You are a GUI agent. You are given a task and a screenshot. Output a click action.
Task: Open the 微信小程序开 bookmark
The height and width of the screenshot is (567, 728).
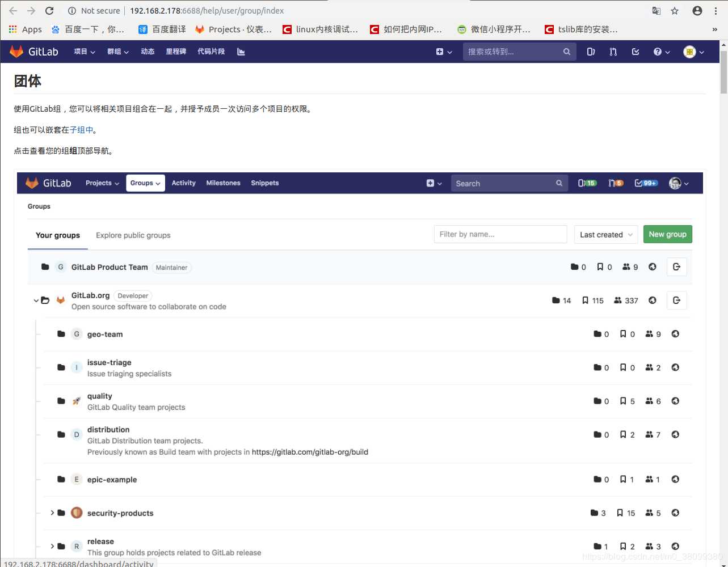pyautogui.click(x=494, y=29)
